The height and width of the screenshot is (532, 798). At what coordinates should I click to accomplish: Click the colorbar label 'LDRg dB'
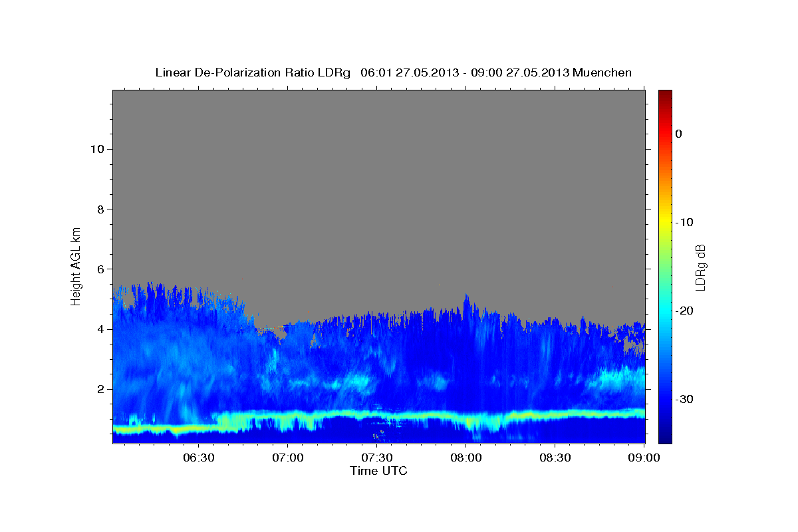pyautogui.click(x=701, y=267)
